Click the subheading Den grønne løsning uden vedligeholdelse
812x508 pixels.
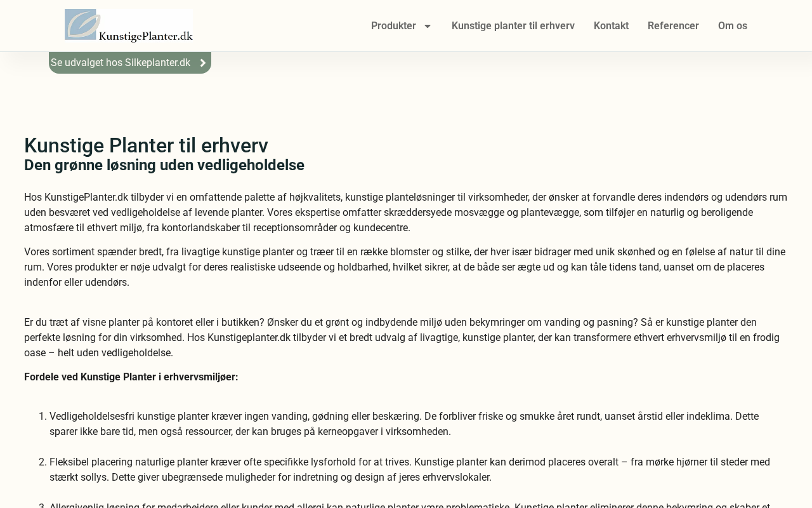pyautogui.click(x=164, y=165)
